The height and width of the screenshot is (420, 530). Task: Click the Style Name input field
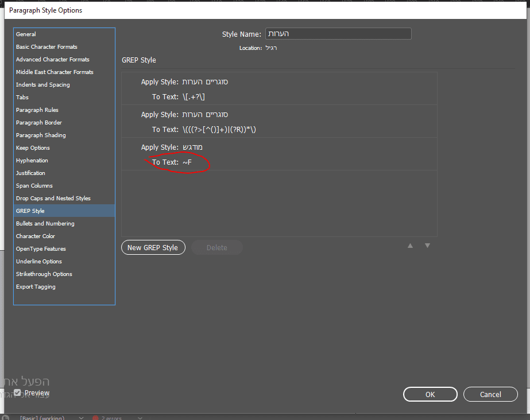point(338,34)
